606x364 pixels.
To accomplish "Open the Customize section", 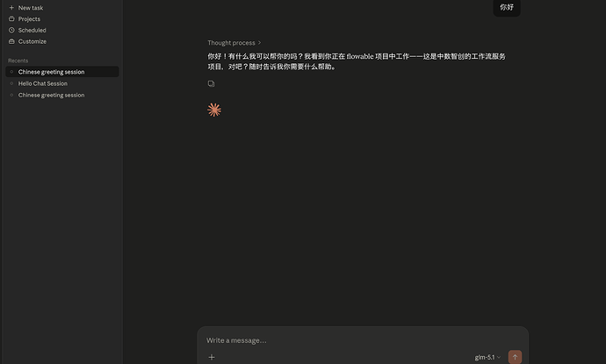I will [x=32, y=41].
